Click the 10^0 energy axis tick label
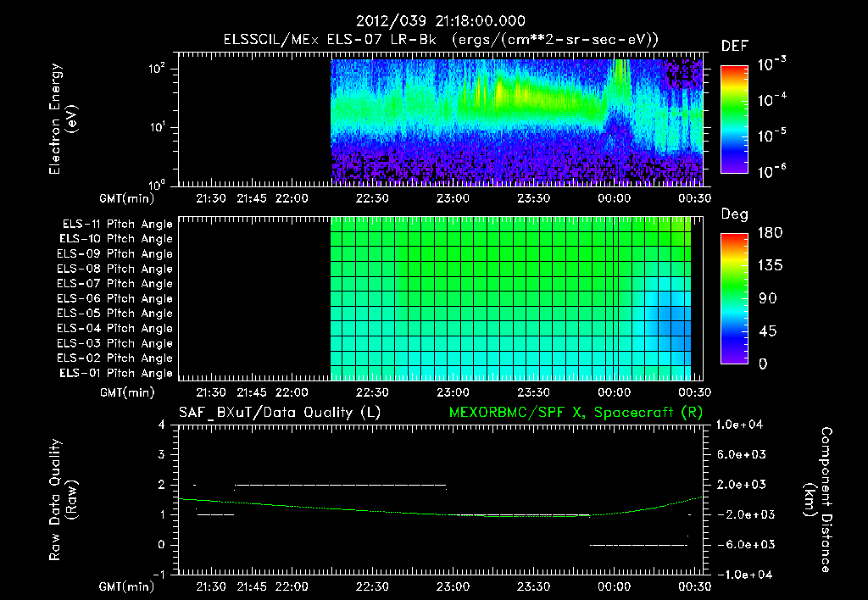 click(x=157, y=184)
